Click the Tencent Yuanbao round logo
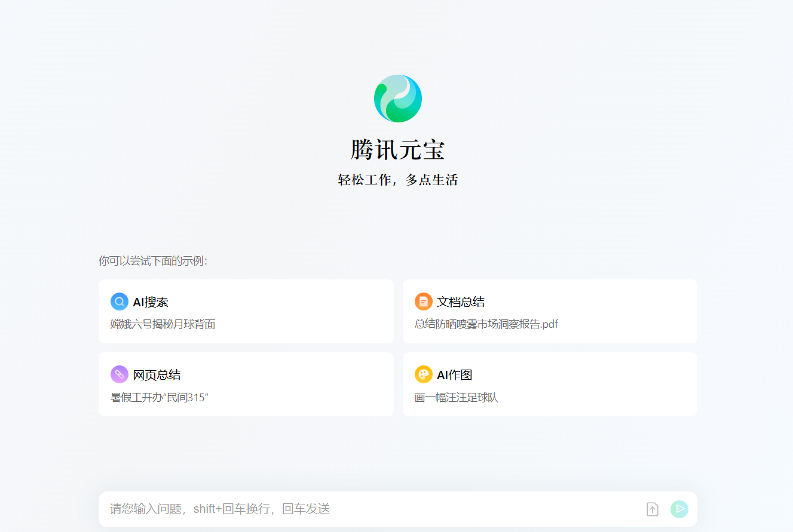 click(398, 99)
